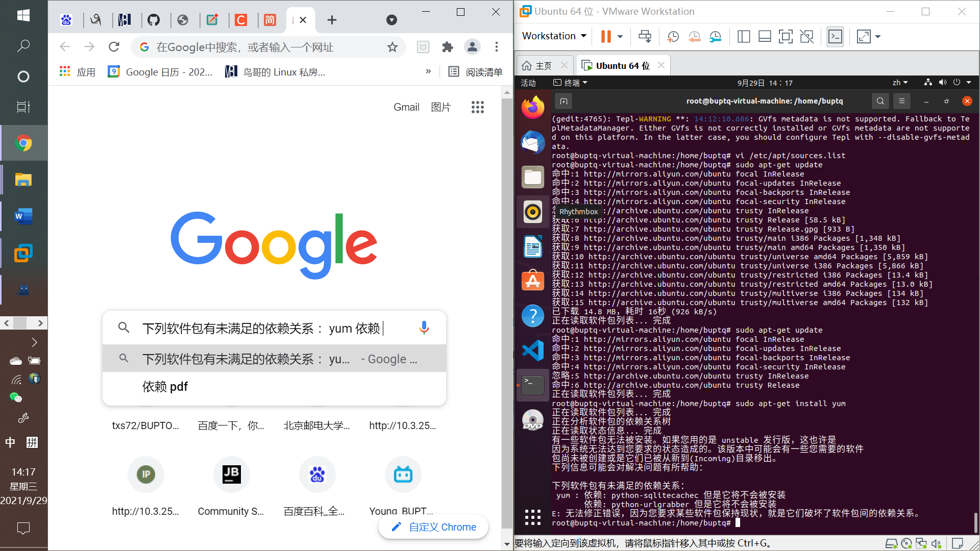Open the VMware snapshot manager
The width and height of the screenshot is (980, 551).
pyautogui.click(x=716, y=36)
